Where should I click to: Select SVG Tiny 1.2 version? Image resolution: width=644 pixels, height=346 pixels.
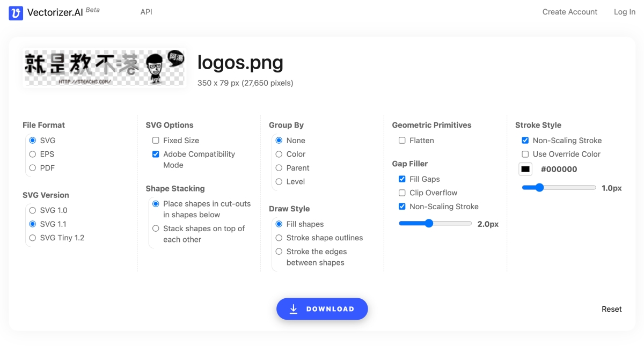tap(33, 238)
